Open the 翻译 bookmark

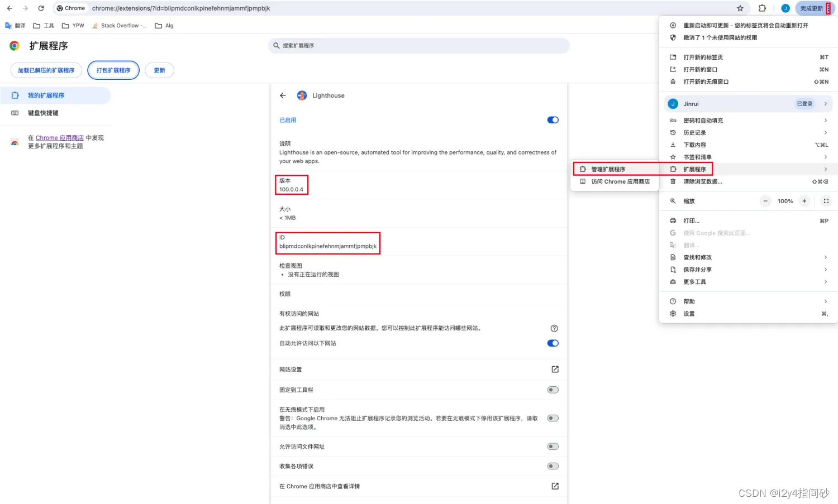click(x=15, y=26)
